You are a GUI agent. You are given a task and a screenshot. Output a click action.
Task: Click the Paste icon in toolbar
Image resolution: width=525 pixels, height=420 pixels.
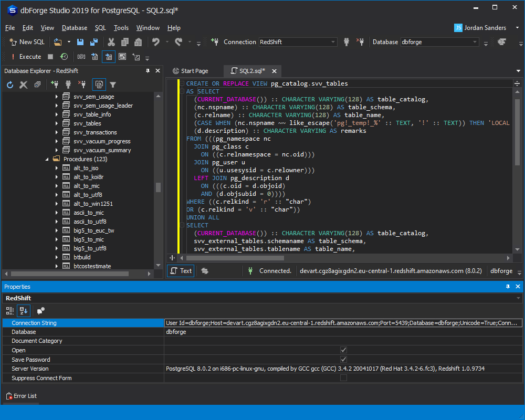138,42
